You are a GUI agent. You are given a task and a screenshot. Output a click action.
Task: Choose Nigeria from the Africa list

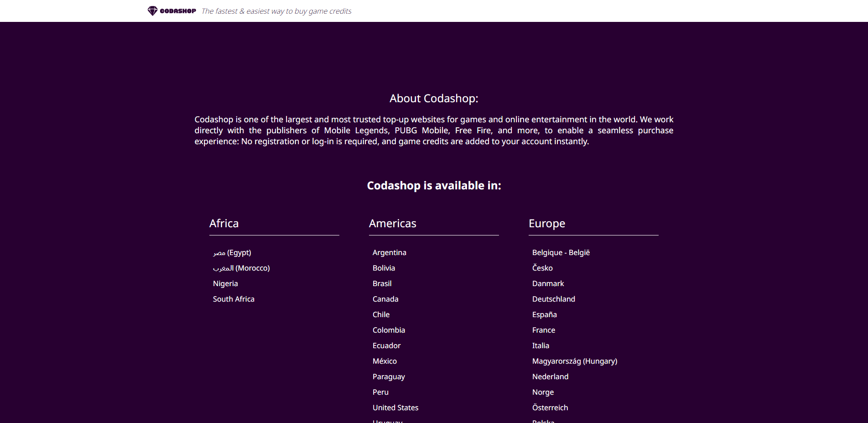tap(225, 284)
